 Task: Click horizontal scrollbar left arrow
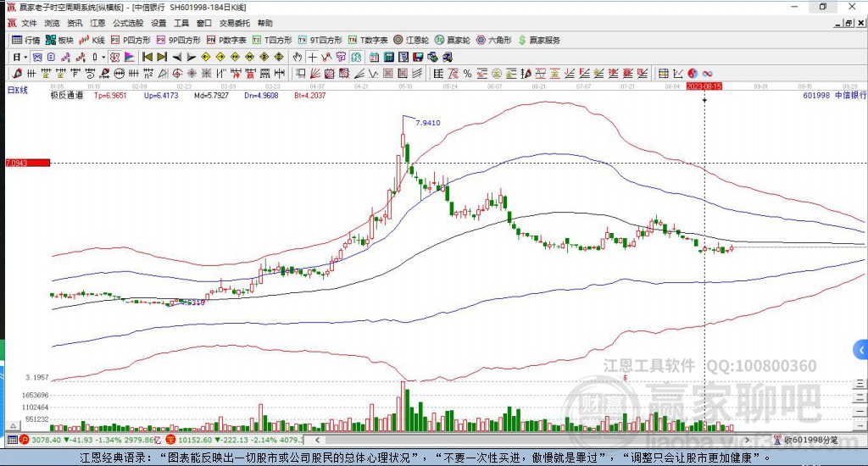pyautogui.click(x=317, y=440)
